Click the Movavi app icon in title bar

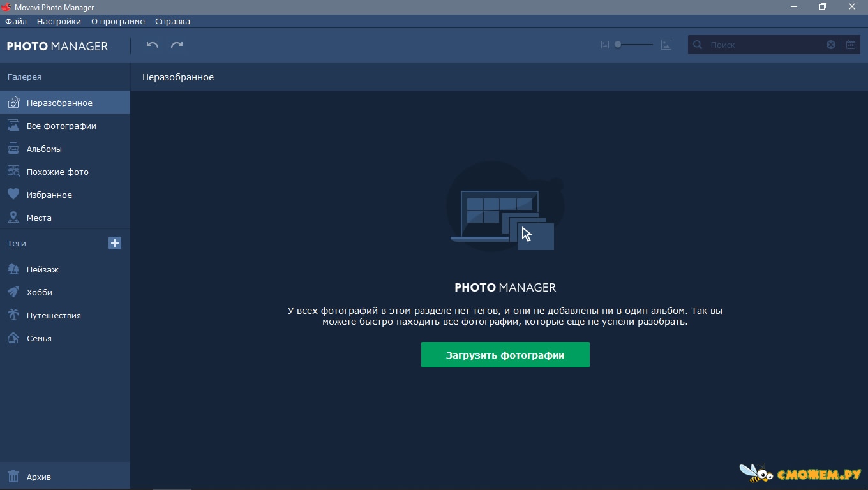[6, 7]
